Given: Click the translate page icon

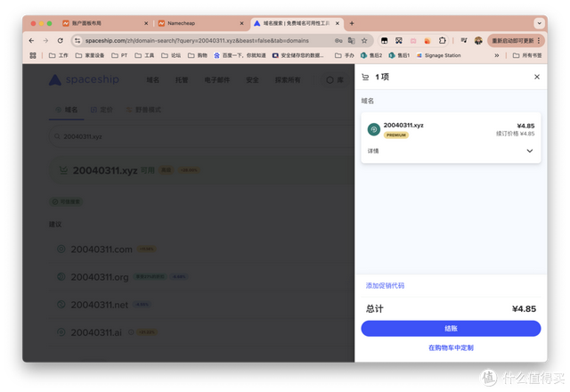Looking at the screenshot, I should 352,41.
